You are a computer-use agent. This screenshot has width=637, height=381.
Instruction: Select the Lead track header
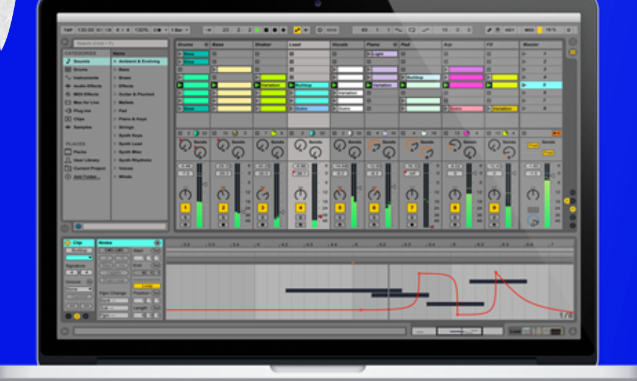308,44
